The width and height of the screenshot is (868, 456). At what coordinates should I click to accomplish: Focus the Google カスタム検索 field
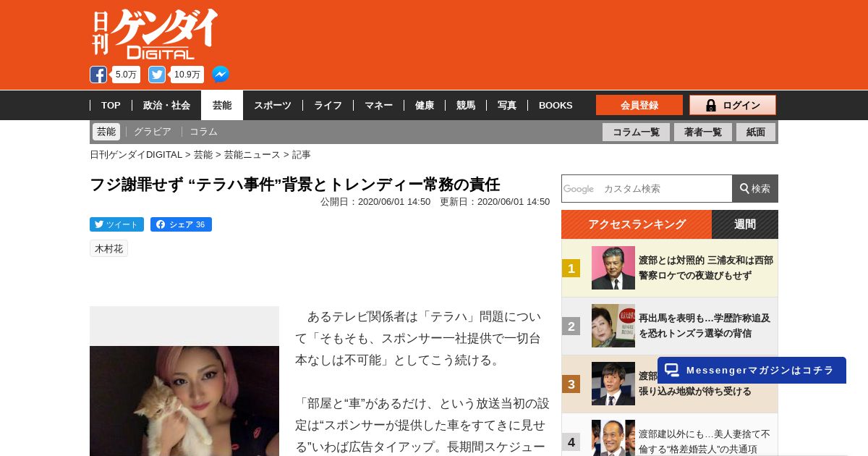pyautogui.click(x=647, y=188)
